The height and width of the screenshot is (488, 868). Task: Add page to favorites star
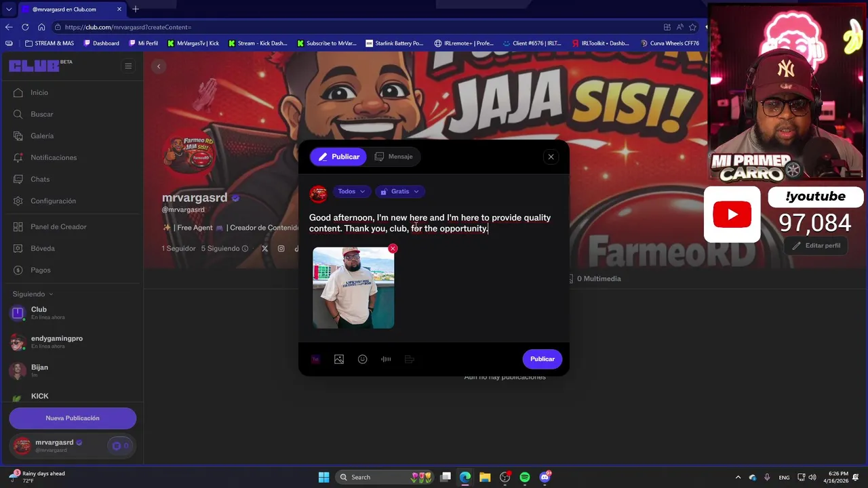(692, 27)
